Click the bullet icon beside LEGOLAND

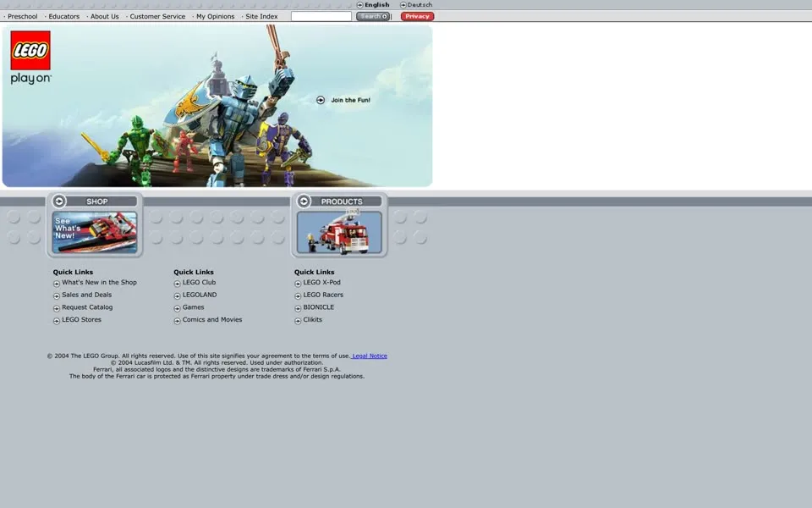pyautogui.click(x=177, y=296)
